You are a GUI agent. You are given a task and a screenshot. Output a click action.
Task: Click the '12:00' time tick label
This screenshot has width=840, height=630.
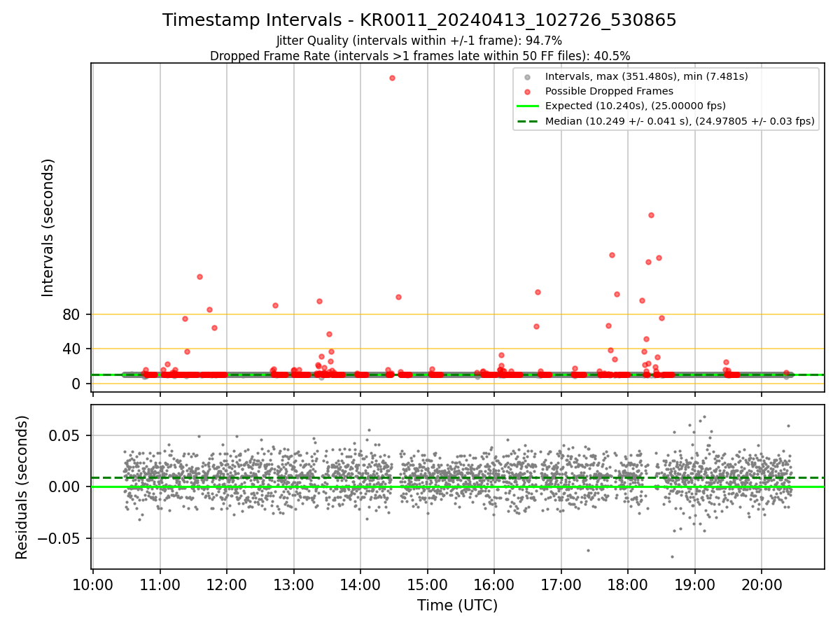227,584
